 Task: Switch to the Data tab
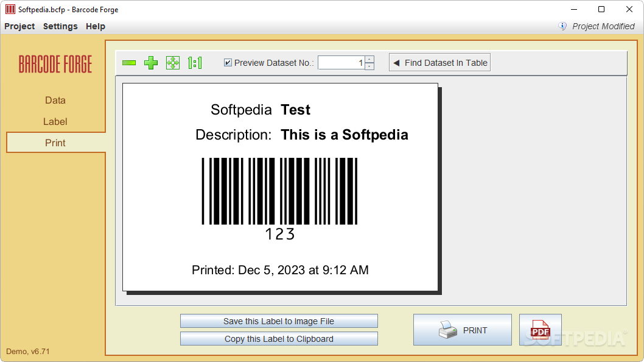click(55, 101)
